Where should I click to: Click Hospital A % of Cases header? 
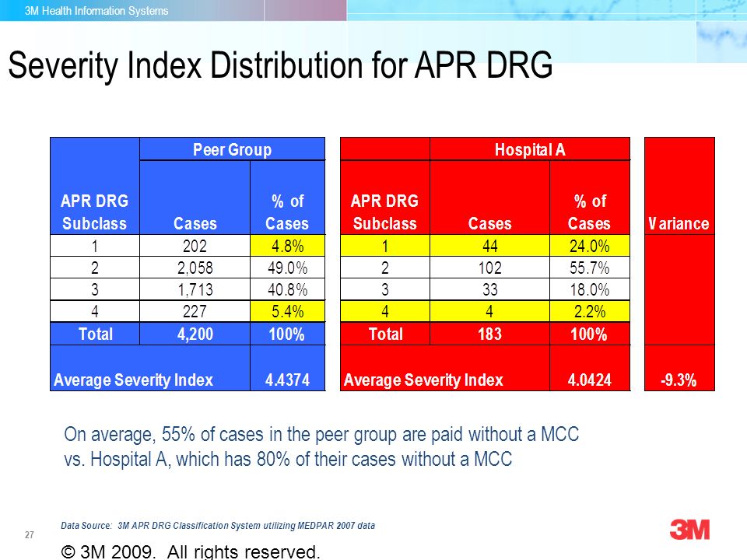point(589,212)
